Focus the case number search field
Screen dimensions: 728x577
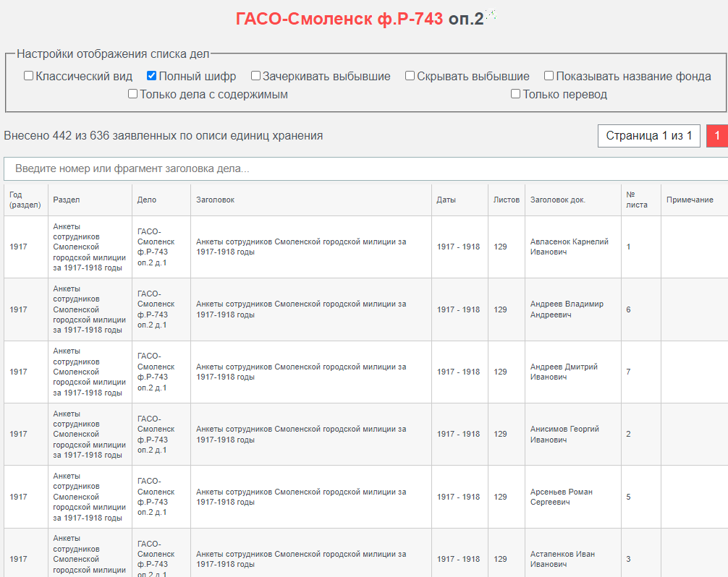(x=366, y=168)
